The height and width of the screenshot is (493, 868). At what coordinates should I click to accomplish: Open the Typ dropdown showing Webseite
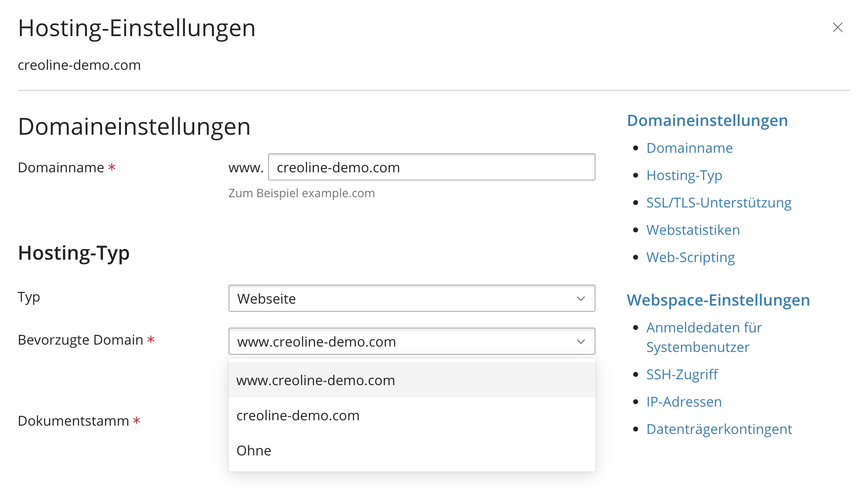pos(412,298)
